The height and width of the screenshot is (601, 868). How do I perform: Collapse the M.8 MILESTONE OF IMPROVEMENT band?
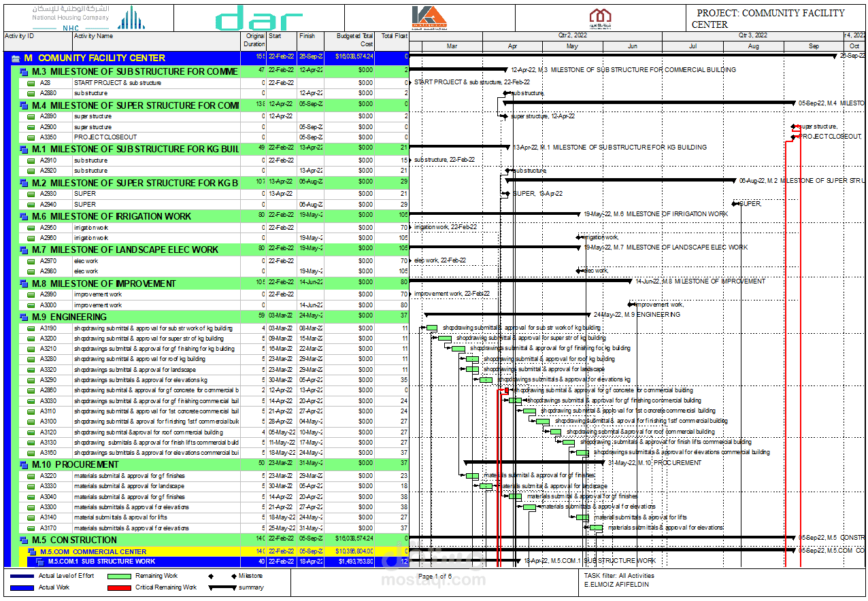[x=24, y=284]
